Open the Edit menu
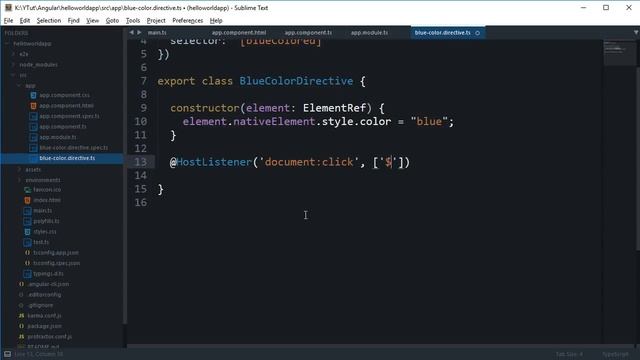Image resolution: width=640 pixels, height=360 pixels. pyautogui.click(x=25, y=20)
